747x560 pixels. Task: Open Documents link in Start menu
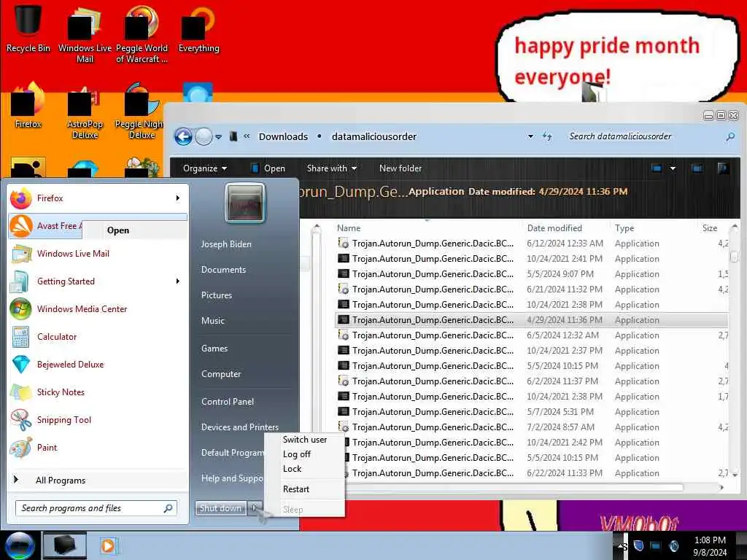pyautogui.click(x=223, y=270)
